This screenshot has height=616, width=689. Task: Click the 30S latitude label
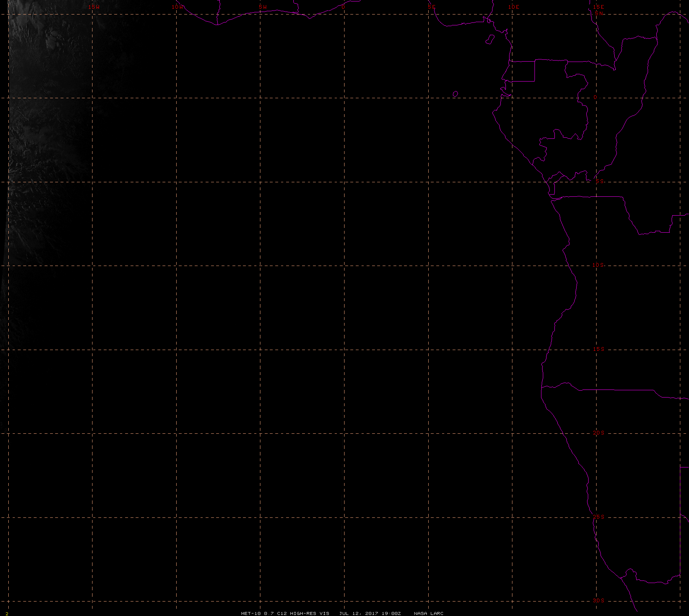point(599,600)
